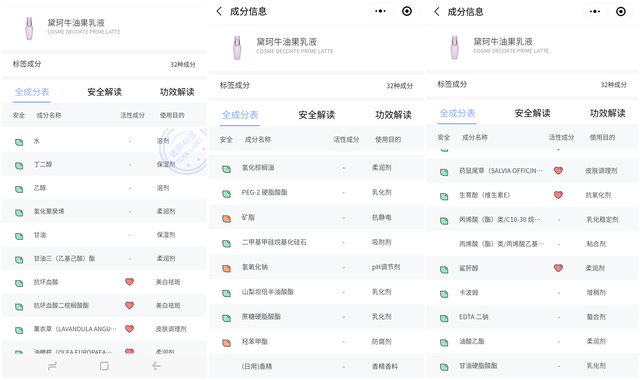
Task: Tap 标签成分 label in right screen
Action: point(452,84)
